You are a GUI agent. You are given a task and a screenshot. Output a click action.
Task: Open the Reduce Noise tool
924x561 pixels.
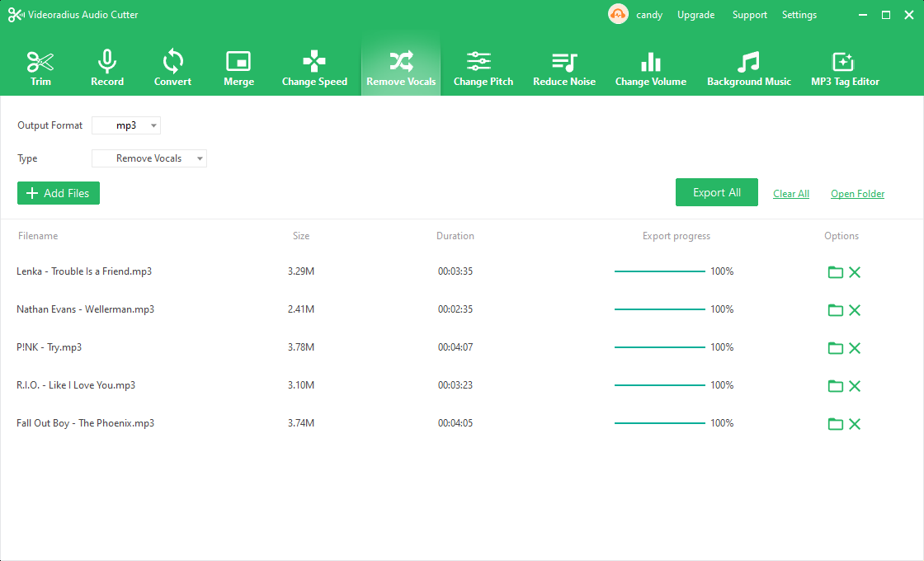[564, 68]
